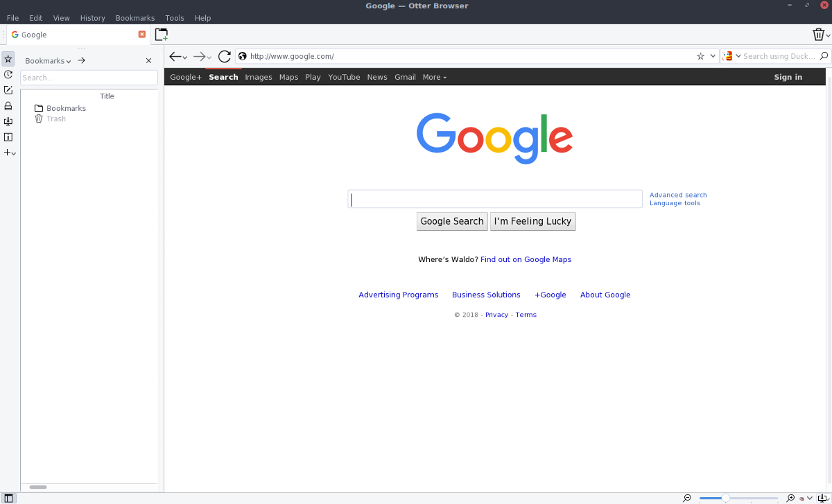This screenshot has width=832, height=504.
Task: Open YouTube in Google top bar
Action: point(344,77)
